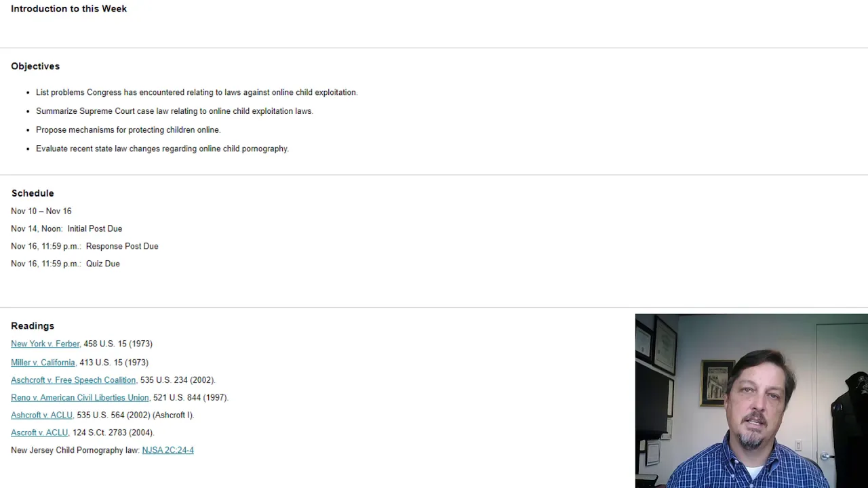Open the New York v. Ferber link
868x488 pixels.
point(45,344)
